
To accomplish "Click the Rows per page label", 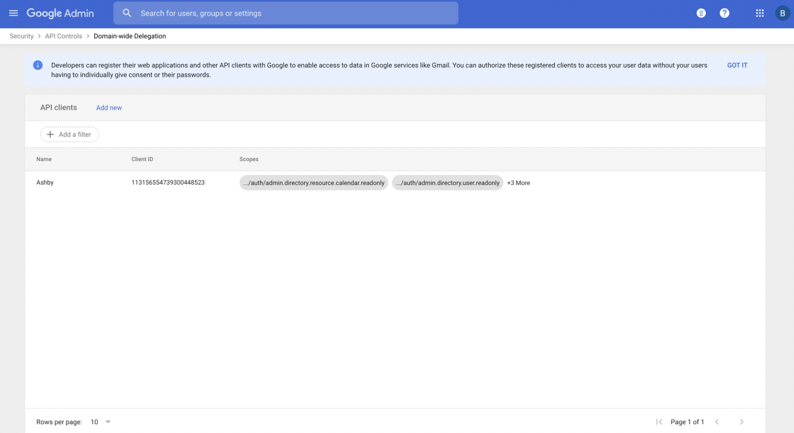I will (x=59, y=422).
